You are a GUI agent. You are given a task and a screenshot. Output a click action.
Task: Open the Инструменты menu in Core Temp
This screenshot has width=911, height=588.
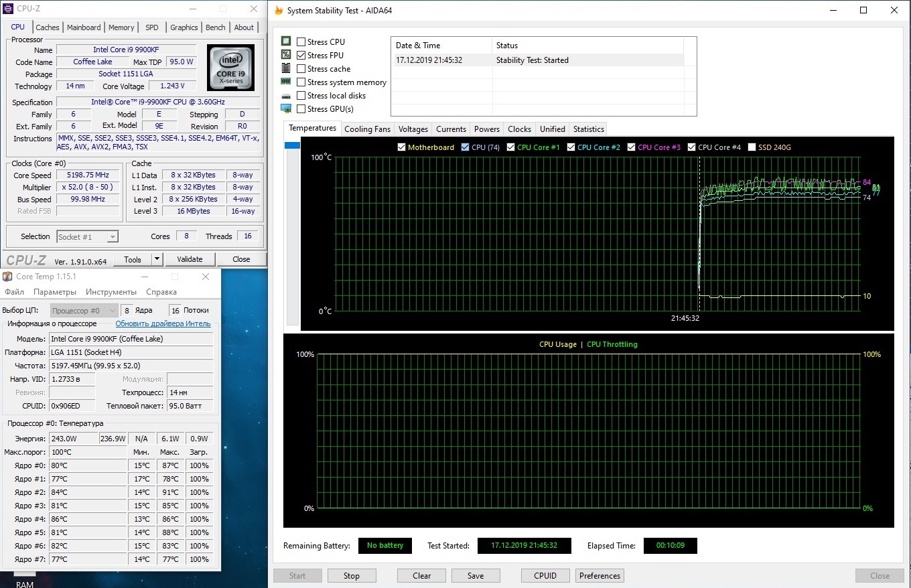[x=111, y=292]
